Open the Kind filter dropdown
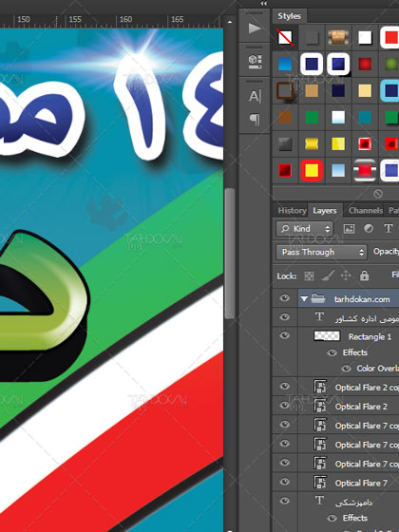 (304, 229)
